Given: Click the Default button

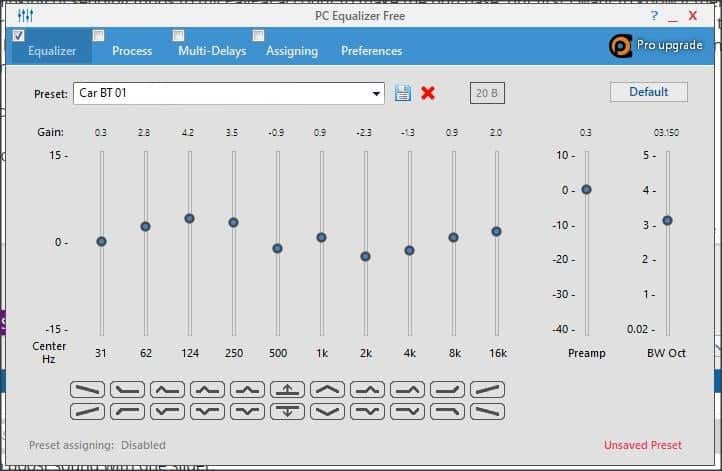Looking at the screenshot, I should pos(649,92).
